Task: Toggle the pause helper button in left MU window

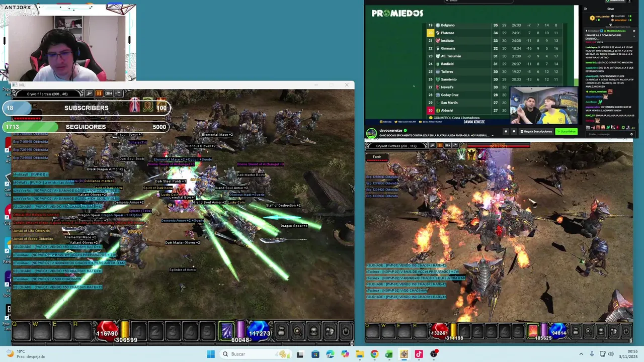Action: [x=99, y=94]
